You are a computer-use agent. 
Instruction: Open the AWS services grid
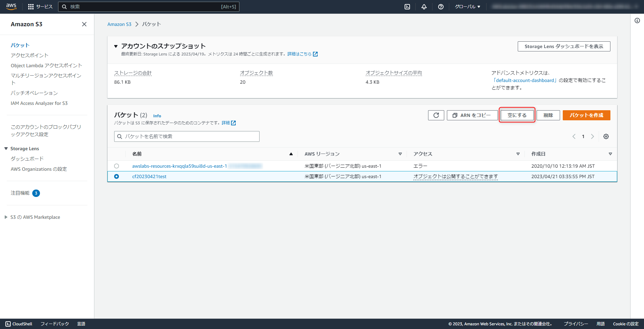coord(31,6)
